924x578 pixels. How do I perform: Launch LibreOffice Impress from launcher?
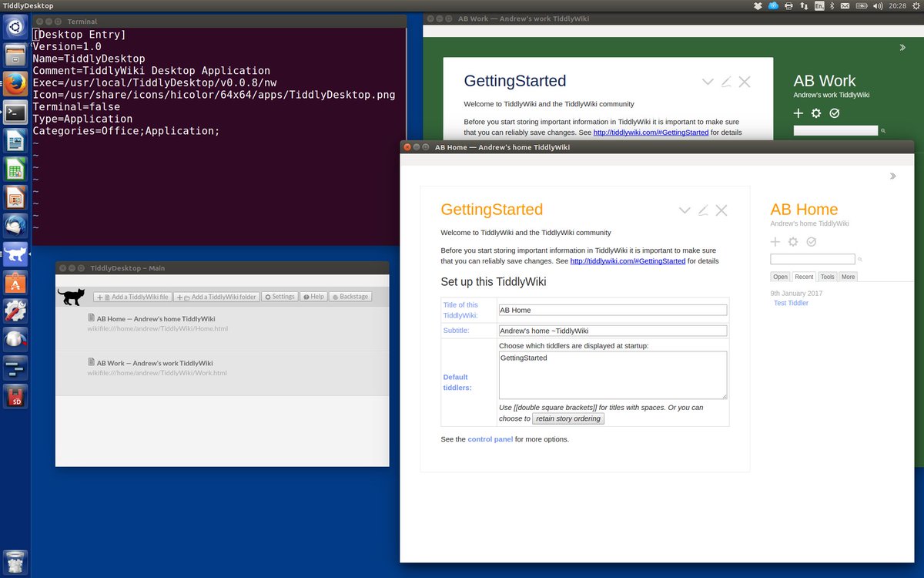click(15, 197)
